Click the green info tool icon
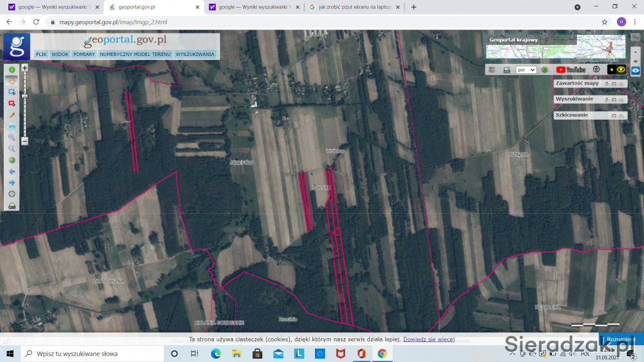The width and height of the screenshot is (644, 362). pos(12,70)
